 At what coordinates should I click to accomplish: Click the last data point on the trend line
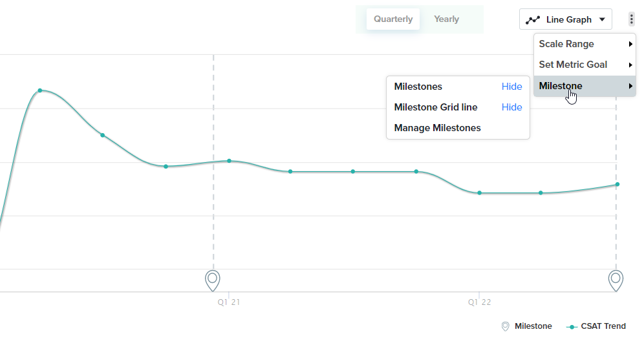click(x=617, y=184)
